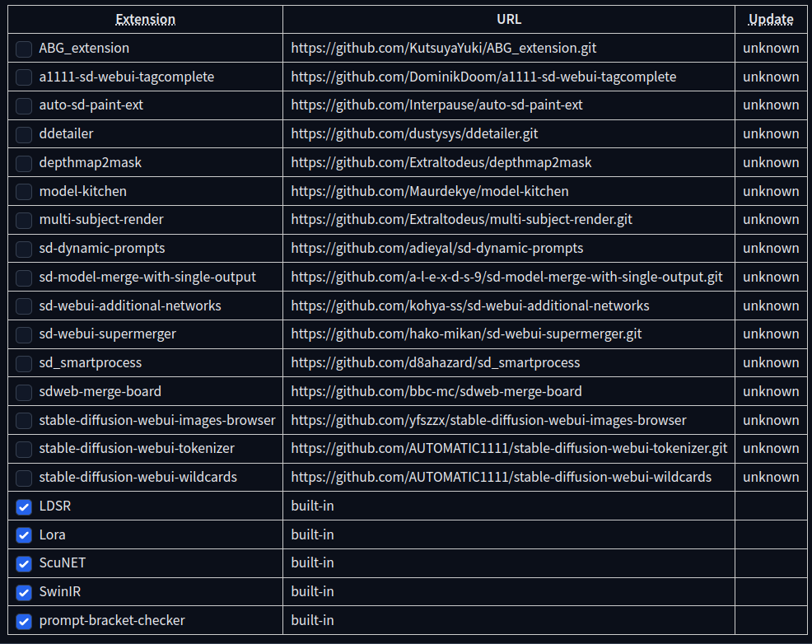Disable the ScuNET checkbox
This screenshot has height=644, width=812.
(x=23, y=563)
